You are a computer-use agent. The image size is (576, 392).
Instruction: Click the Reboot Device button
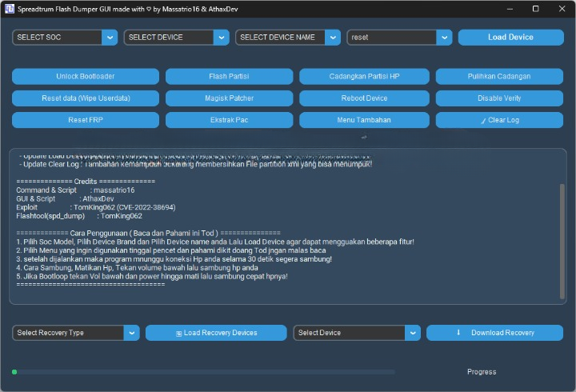click(x=364, y=98)
